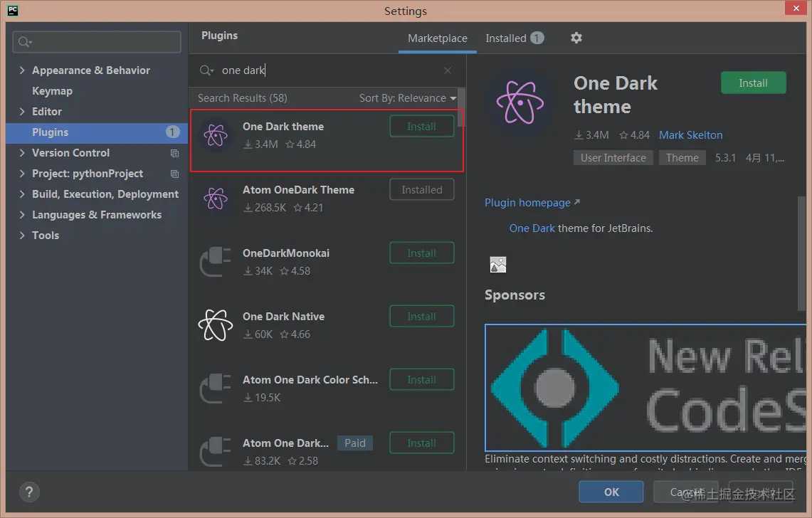Click the paid Atom One Dark plug icon
812x518 pixels.
(216, 452)
